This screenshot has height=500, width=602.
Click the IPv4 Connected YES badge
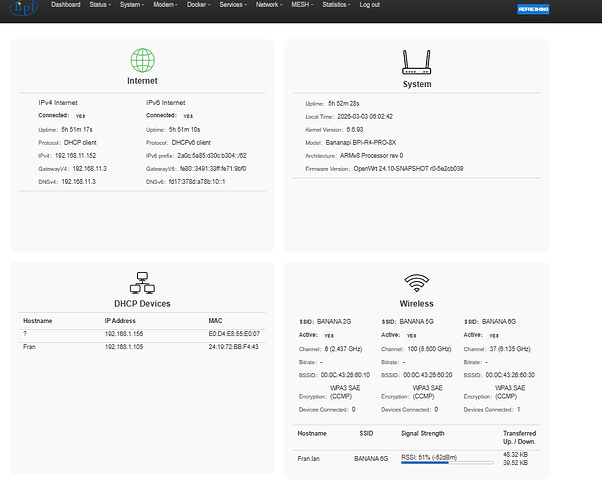[x=81, y=116]
